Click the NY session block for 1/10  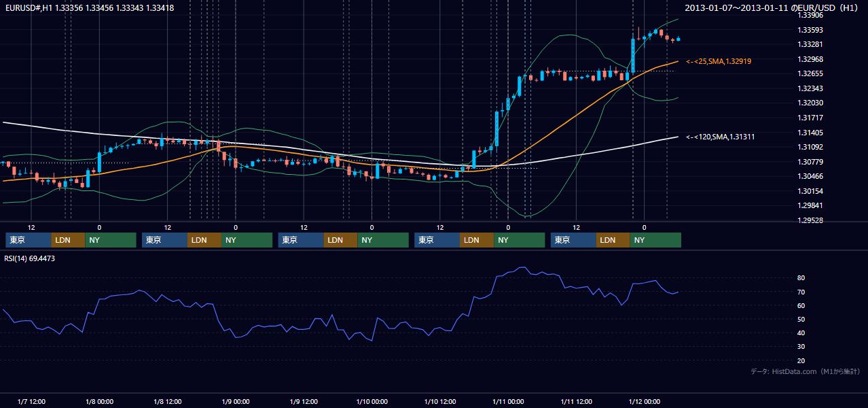(x=520, y=240)
